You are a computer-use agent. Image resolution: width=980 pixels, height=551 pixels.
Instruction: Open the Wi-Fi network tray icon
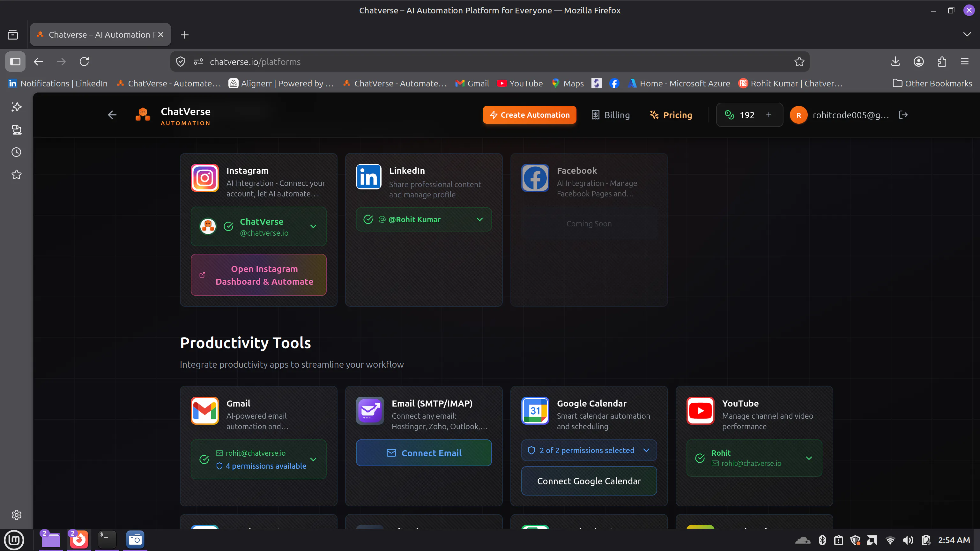[x=890, y=540]
